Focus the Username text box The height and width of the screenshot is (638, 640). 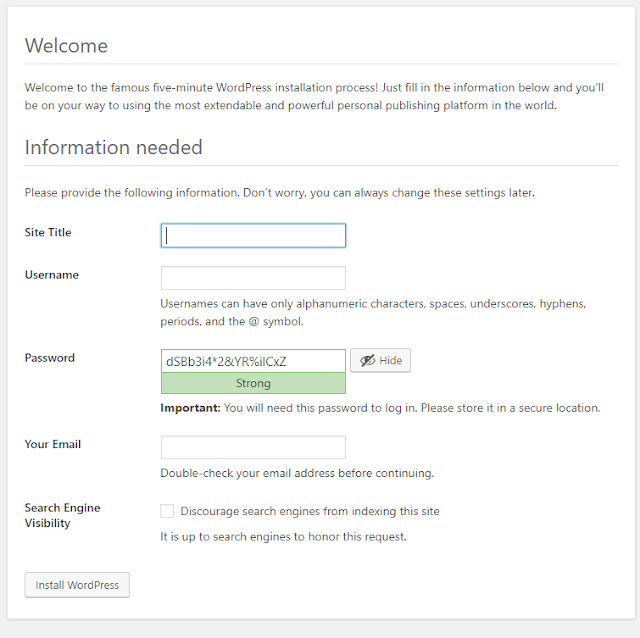[x=253, y=278]
